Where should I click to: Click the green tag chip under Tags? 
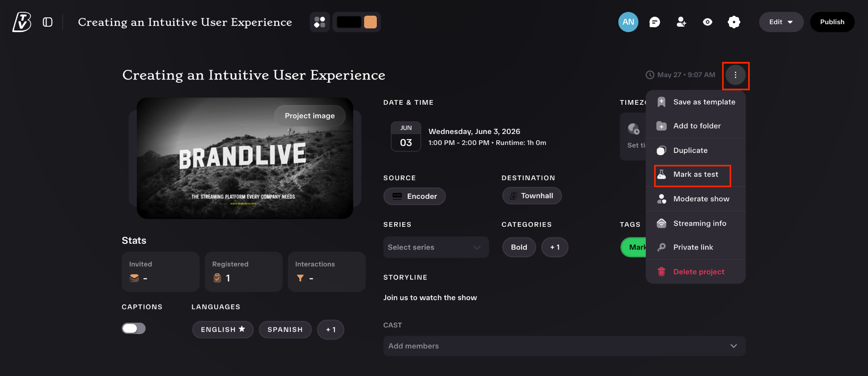click(634, 247)
